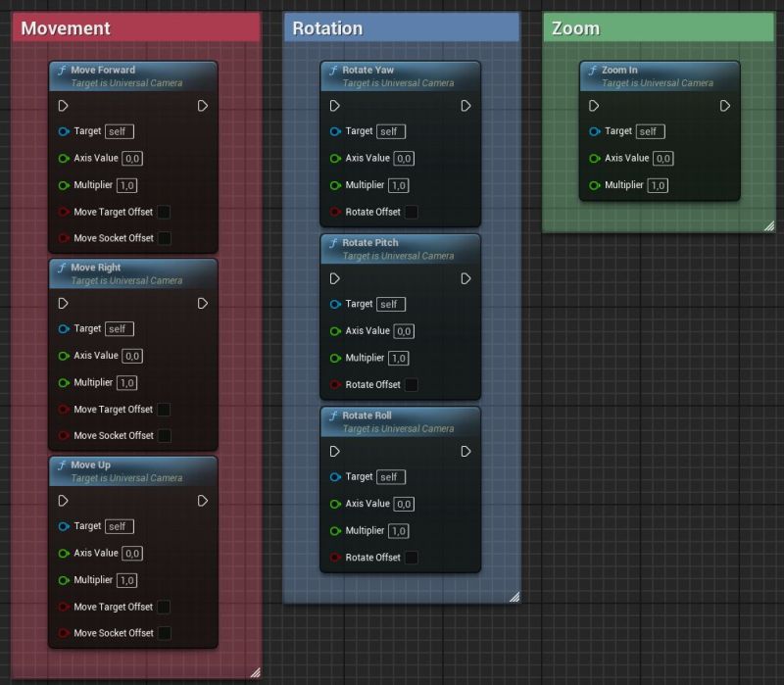Select the Target self field on Rotate Yaw
784x685 pixels.
click(x=389, y=131)
